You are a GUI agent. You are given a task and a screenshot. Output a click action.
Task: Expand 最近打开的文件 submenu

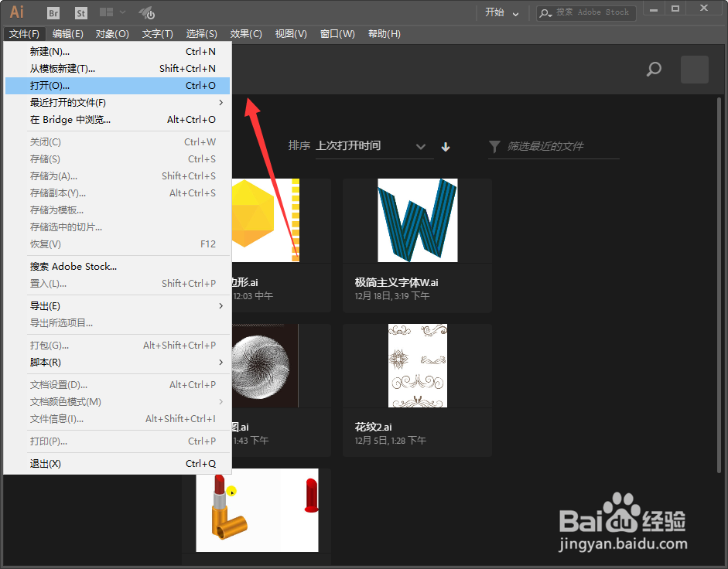(x=118, y=103)
